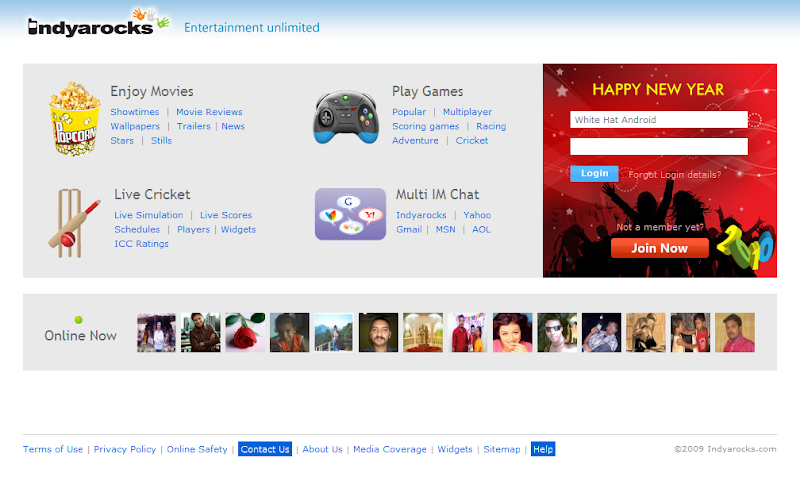Click the blue Login button
This screenshot has height=481, width=800.
point(594,173)
